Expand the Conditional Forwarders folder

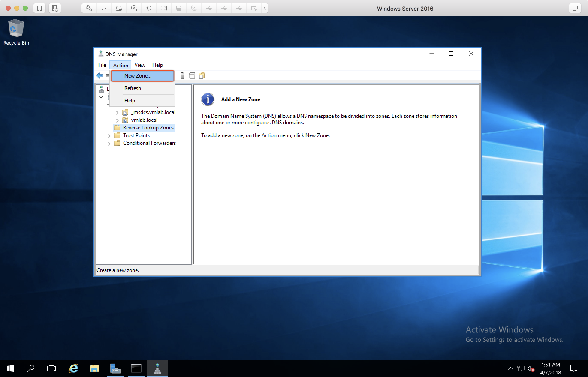pyautogui.click(x=109, y=144)
